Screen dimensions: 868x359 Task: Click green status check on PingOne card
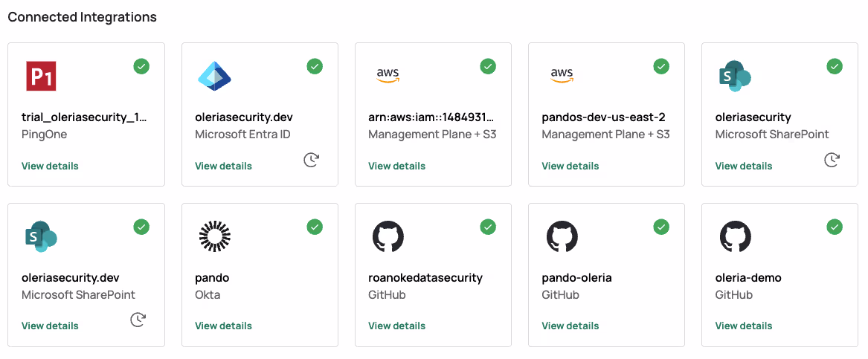[141, 66]
